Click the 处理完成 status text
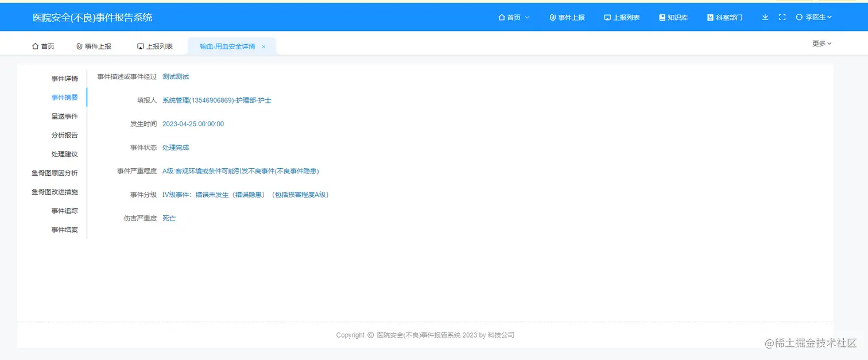The width and height of the screenshot is (868, 360). pos(176,147)
